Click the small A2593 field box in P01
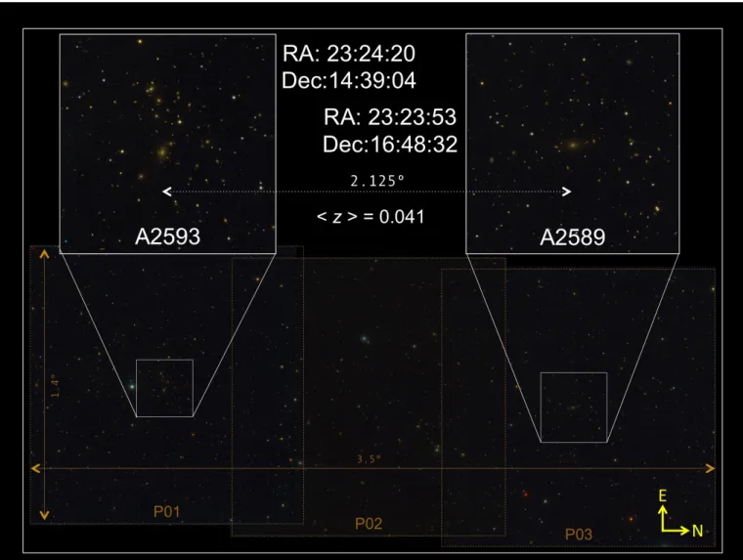743x560 pixels. coord(164,389)
